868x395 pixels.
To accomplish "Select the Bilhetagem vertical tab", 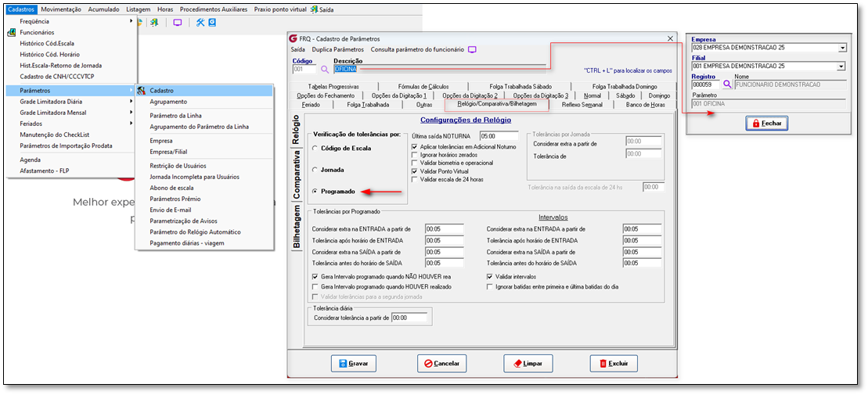I will 297,227.
